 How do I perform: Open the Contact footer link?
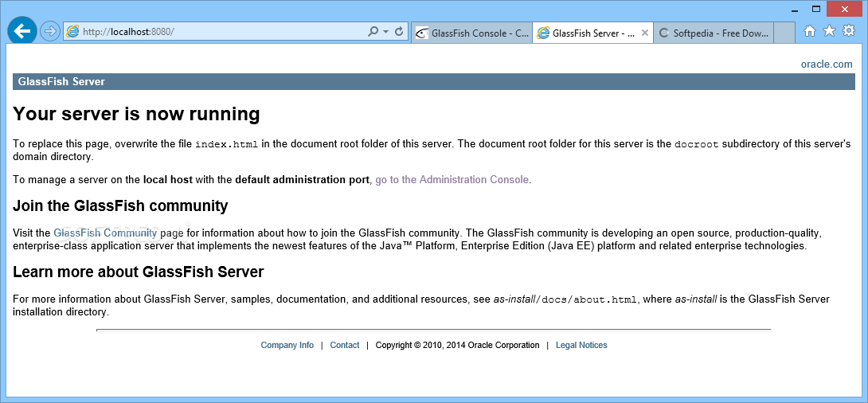[x=344, y=345]
